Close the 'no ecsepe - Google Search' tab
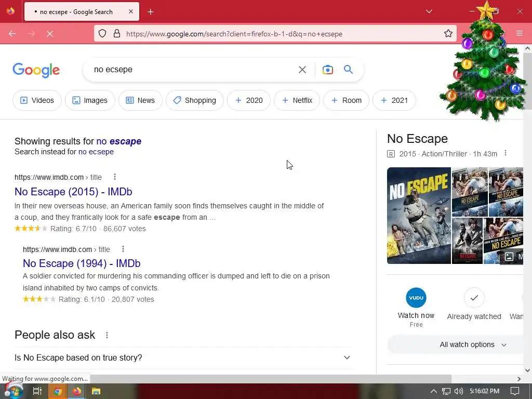532x399 pixels. (x=131, y=11)
